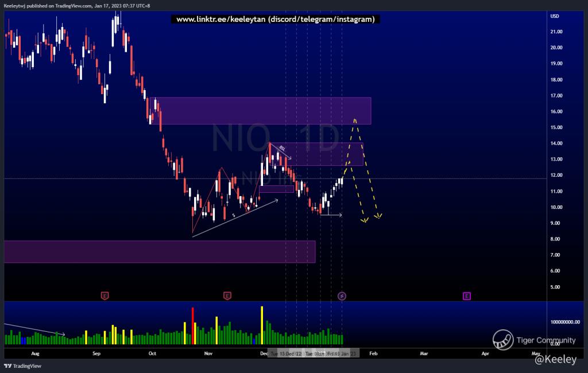Viewport: 588px width, 373px height.
Task: Click the Nov label on time axis
Action: pos(208,353)
